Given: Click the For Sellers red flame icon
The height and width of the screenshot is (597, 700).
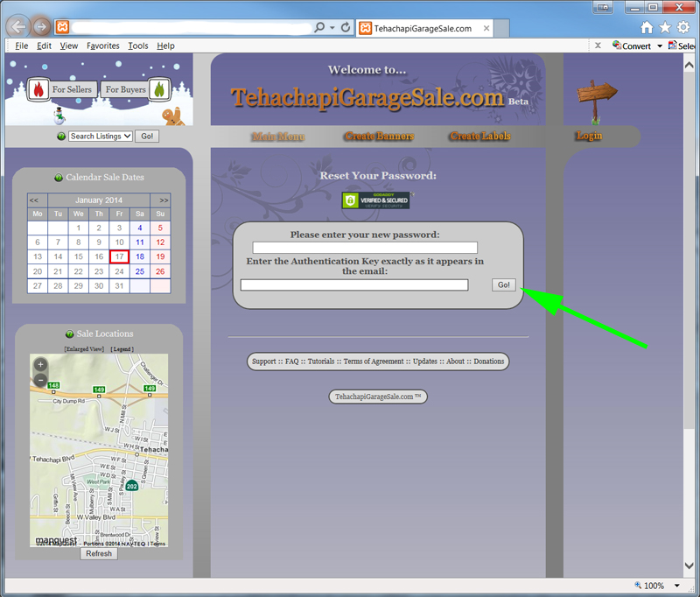Looking at the screenshot, I should 38,89.
